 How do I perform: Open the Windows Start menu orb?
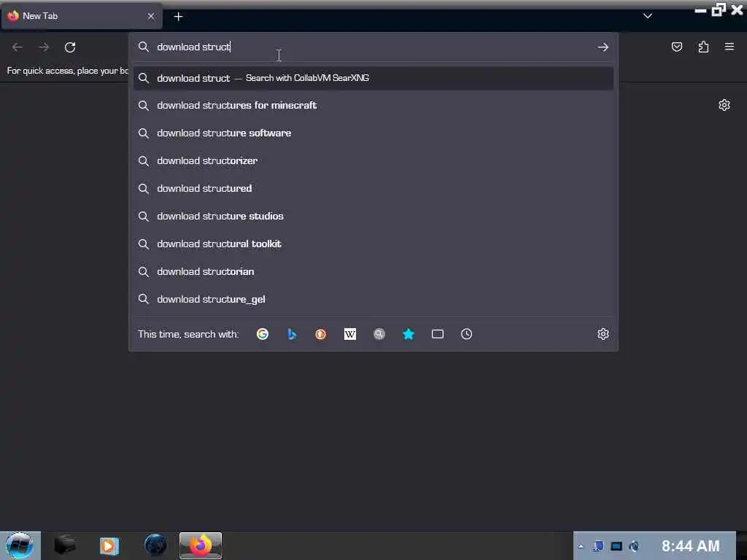20,545
